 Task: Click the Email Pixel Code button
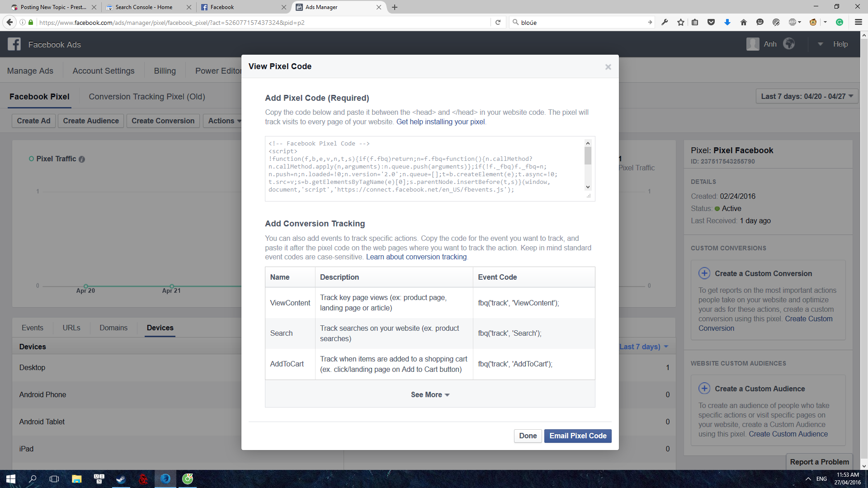click(577, 436)
